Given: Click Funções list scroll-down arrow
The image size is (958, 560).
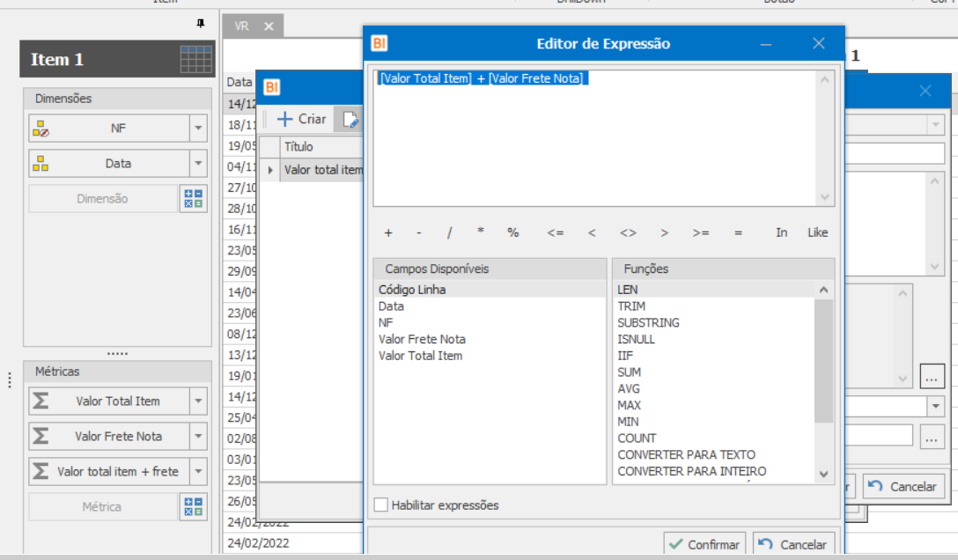Looking at the screenshot, I should [823, 475].
